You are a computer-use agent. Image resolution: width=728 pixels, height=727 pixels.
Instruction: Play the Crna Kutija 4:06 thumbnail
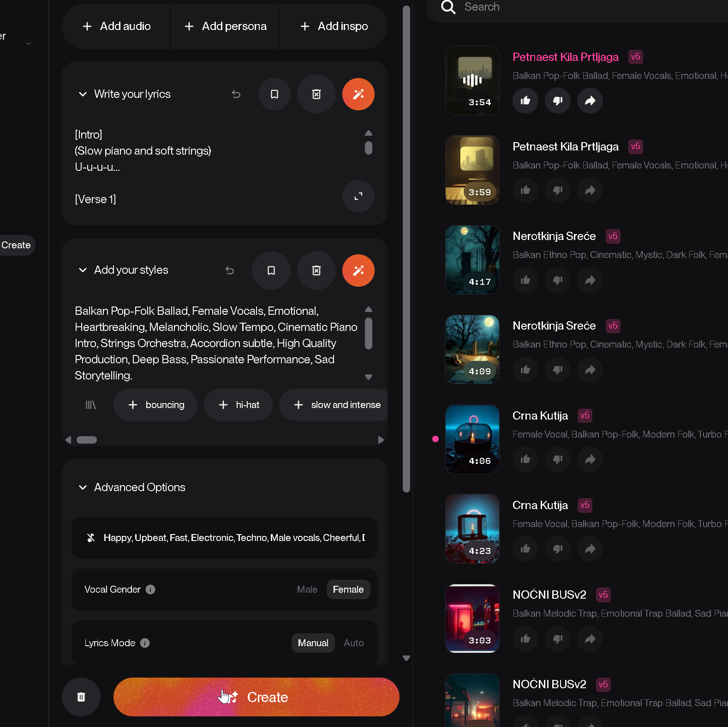[x=472, y=439]
